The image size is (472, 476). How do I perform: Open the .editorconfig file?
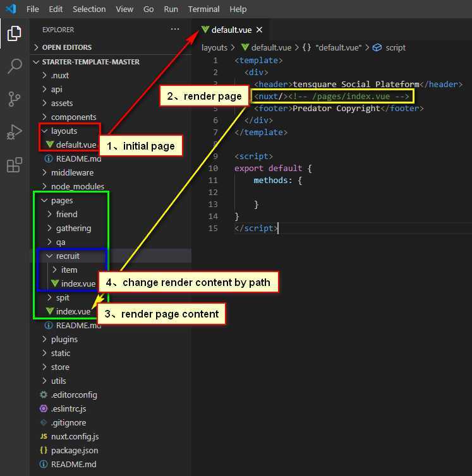point(111,395)
